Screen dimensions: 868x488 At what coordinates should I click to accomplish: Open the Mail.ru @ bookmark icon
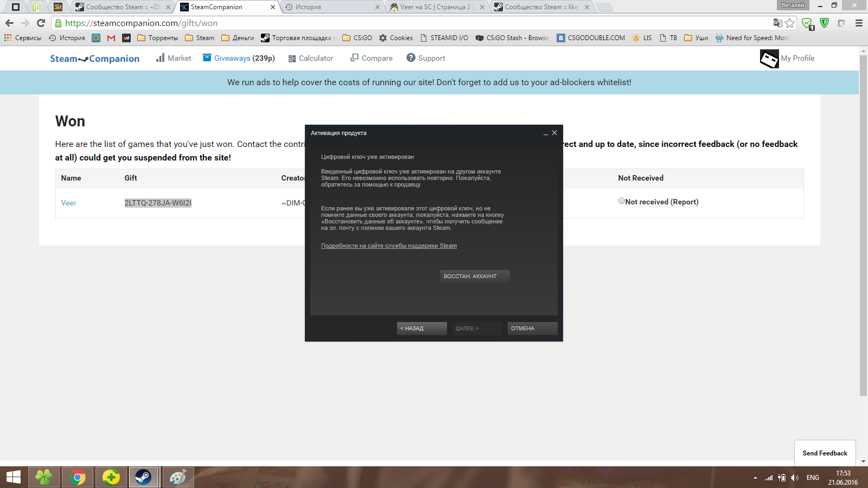coord(96,38)
